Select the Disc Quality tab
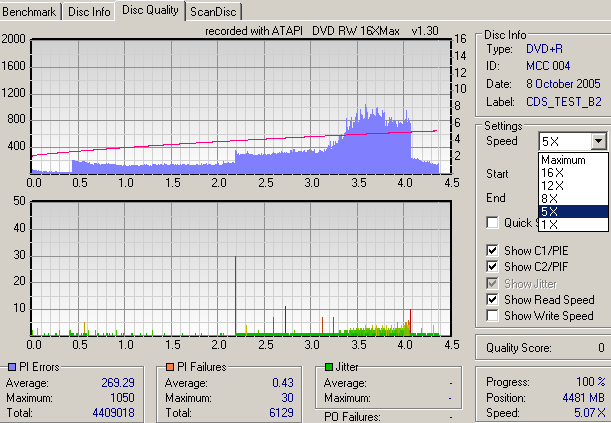The width and height of the screenshot is (611, 423). click(150, 10)
